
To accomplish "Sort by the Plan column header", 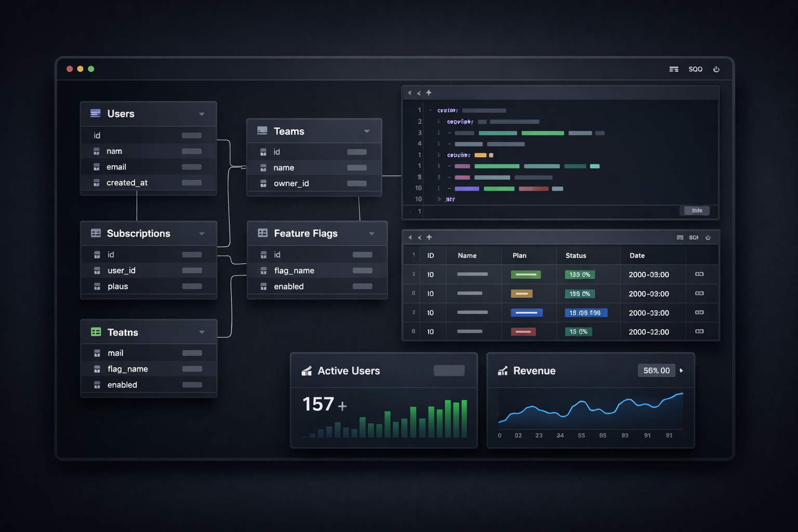I will tap(520, 256).
